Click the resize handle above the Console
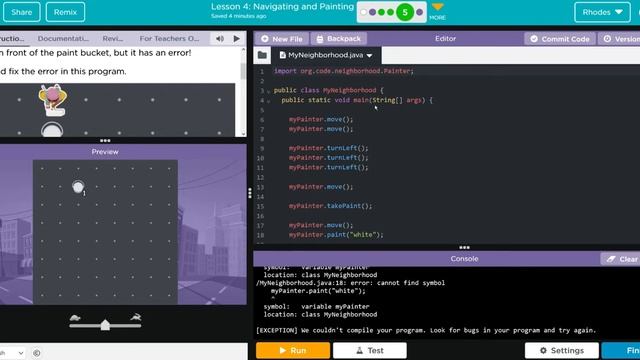The height and width of the screenshot is (360, 640). (x=464, y=247)
